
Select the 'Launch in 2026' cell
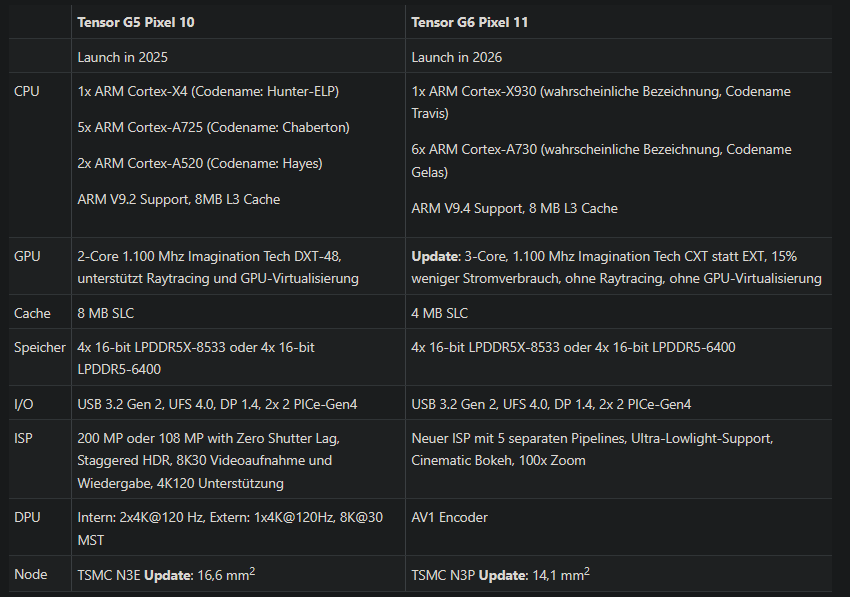[619, 56]
